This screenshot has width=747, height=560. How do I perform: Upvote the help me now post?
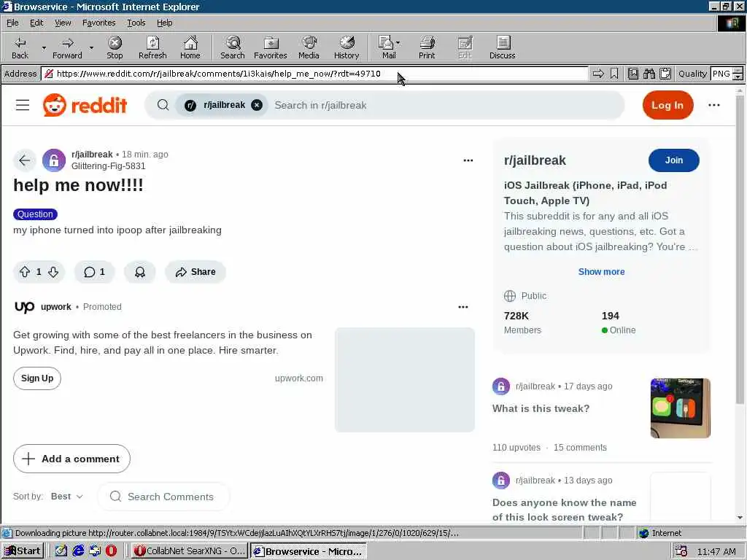click(x=25, y=272)
